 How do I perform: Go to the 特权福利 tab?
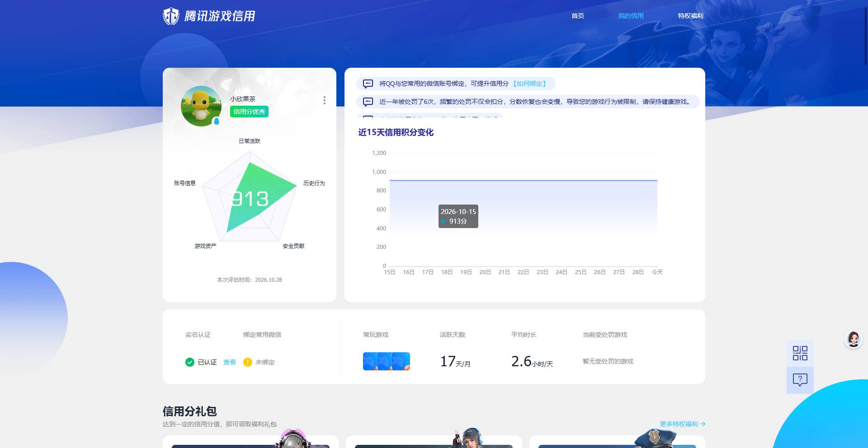click(690, 16)
